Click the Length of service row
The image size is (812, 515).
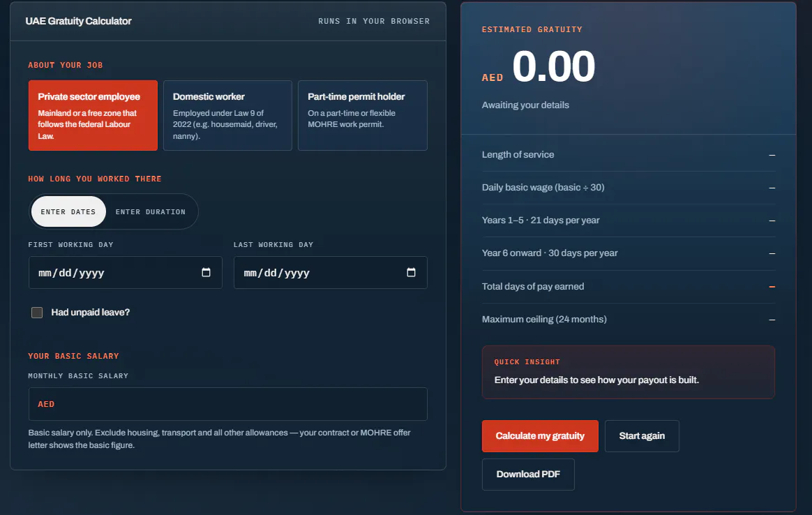point(629,155)
